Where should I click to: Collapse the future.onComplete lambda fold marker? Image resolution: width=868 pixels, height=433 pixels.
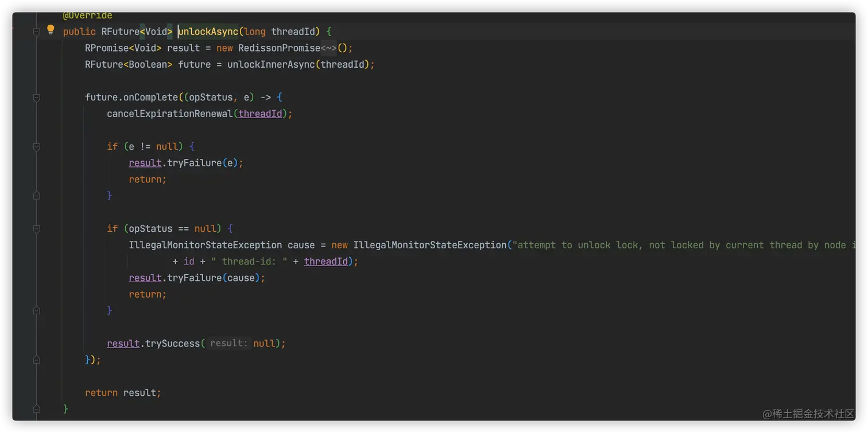(x=36, y=98)
